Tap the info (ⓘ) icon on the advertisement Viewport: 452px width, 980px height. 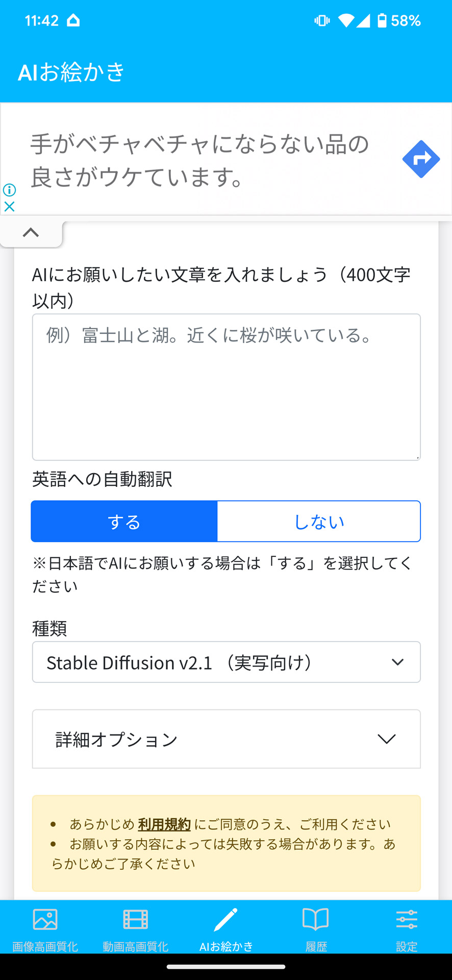(9, 189)
